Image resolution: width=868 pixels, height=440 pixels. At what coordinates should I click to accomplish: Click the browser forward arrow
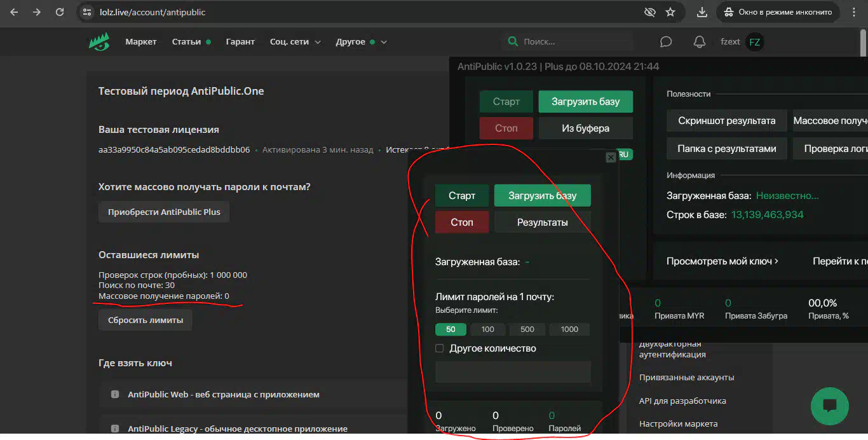(x=37, y=12)
